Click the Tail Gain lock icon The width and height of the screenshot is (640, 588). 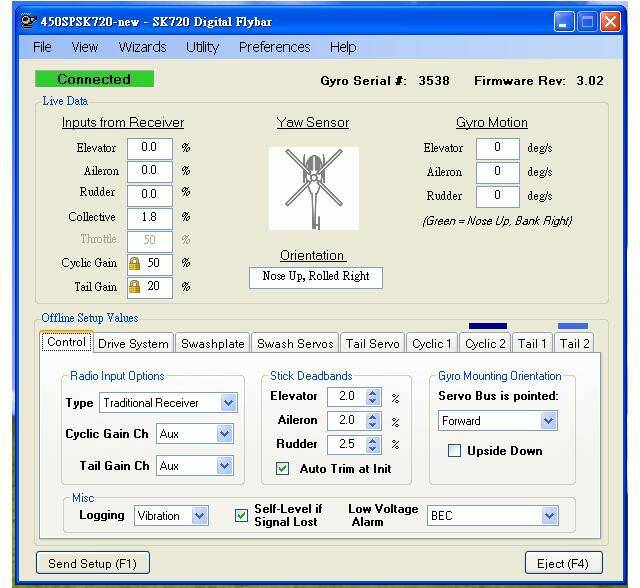pos(134,287)
